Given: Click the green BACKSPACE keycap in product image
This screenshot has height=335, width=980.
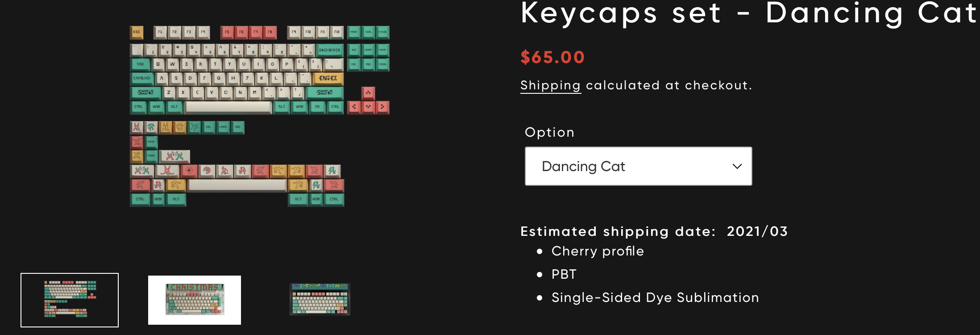Looking at the screenshot, I should [x=330, y=50].
